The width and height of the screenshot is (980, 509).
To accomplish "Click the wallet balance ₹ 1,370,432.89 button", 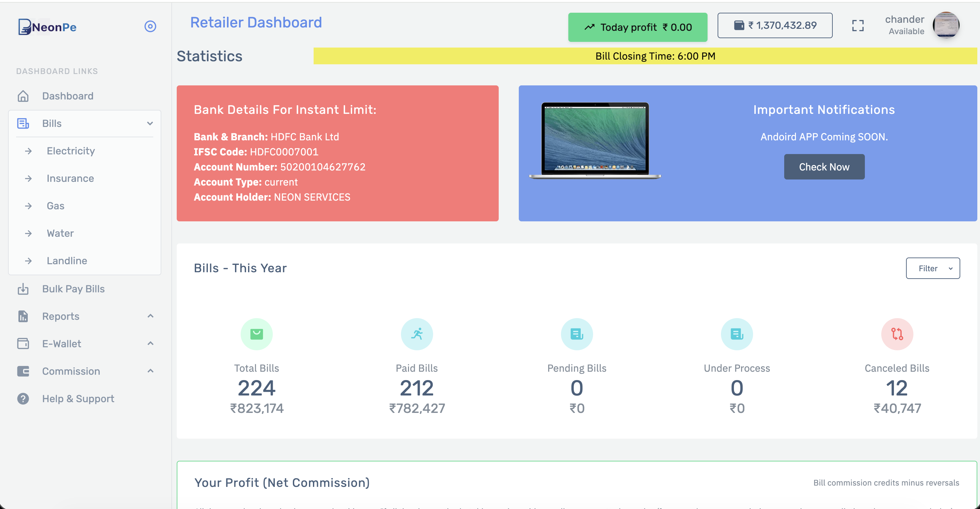I will [775, 25].
